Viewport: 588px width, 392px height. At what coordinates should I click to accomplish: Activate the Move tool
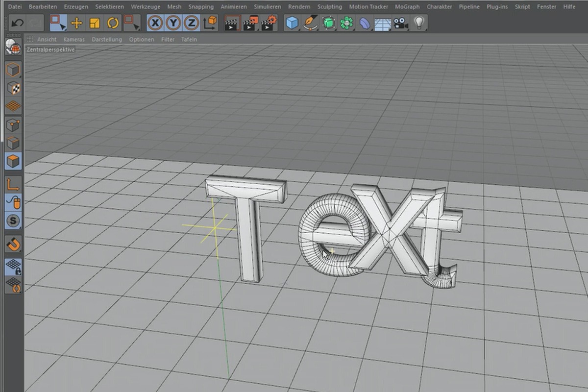tap(76, 23)
